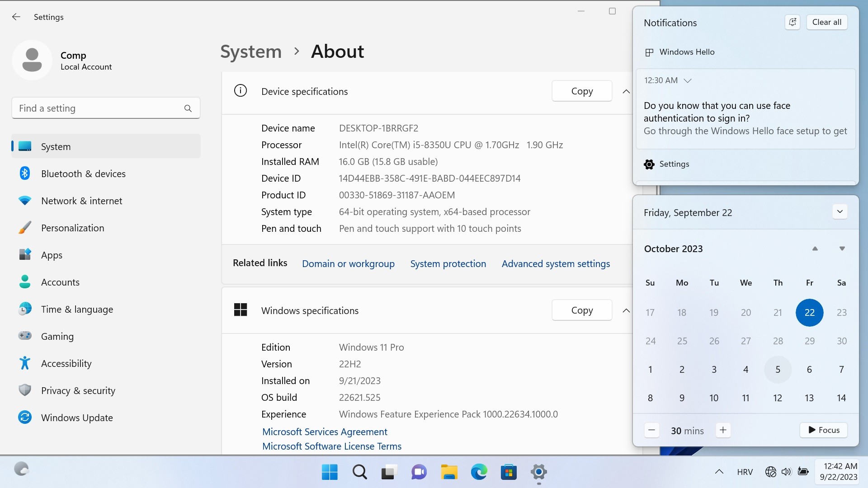Screen dimensions: 868x488
Task: Clear all notifications
Action: coord(826,22)
